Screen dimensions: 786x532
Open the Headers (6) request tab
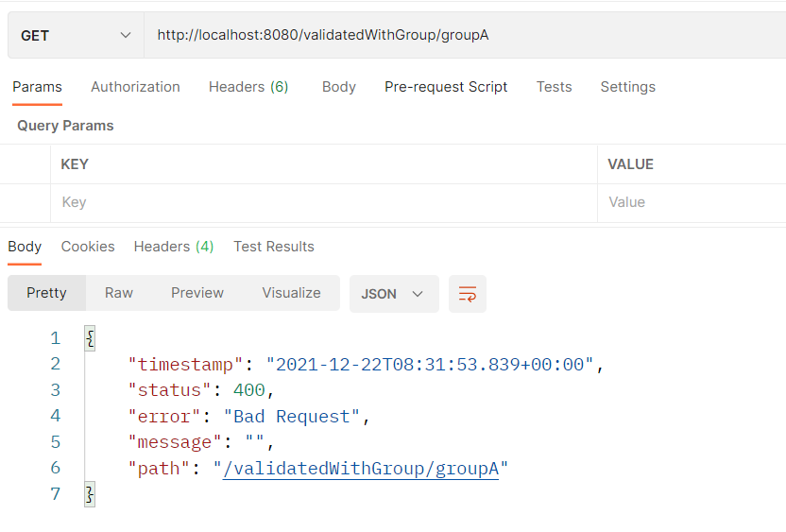pyautogui.click(x=248, y=87)
